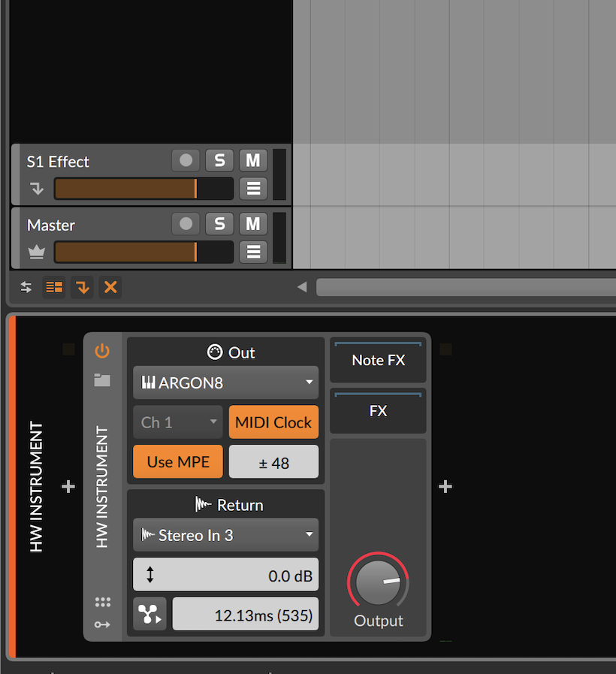Adjust Master volume fader
616x674 pixels.
(143, 252)
